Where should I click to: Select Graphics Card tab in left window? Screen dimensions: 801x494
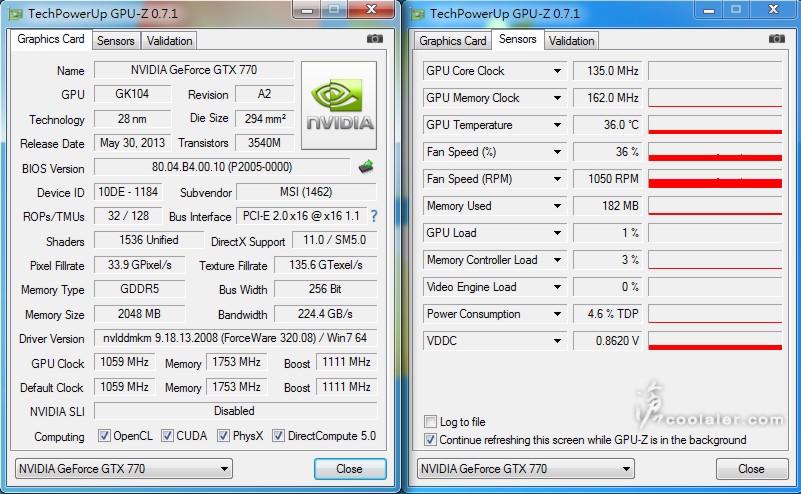point(51,39)
